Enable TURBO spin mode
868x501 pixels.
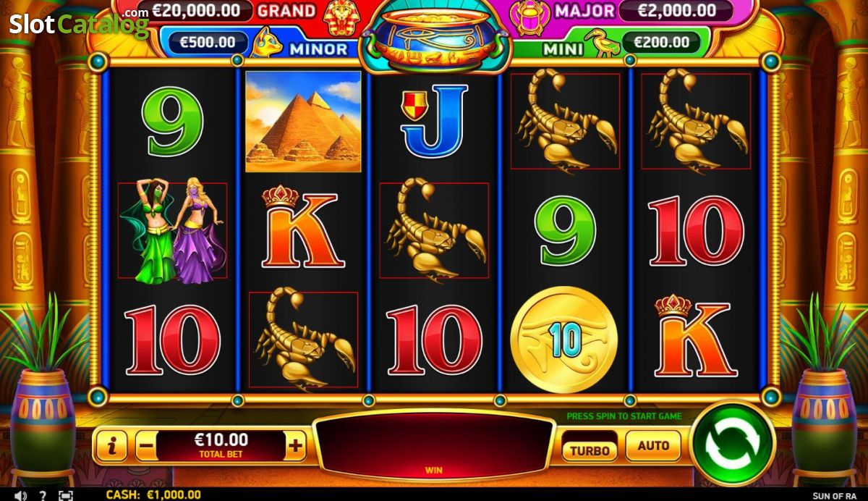[x=590, y=450]
